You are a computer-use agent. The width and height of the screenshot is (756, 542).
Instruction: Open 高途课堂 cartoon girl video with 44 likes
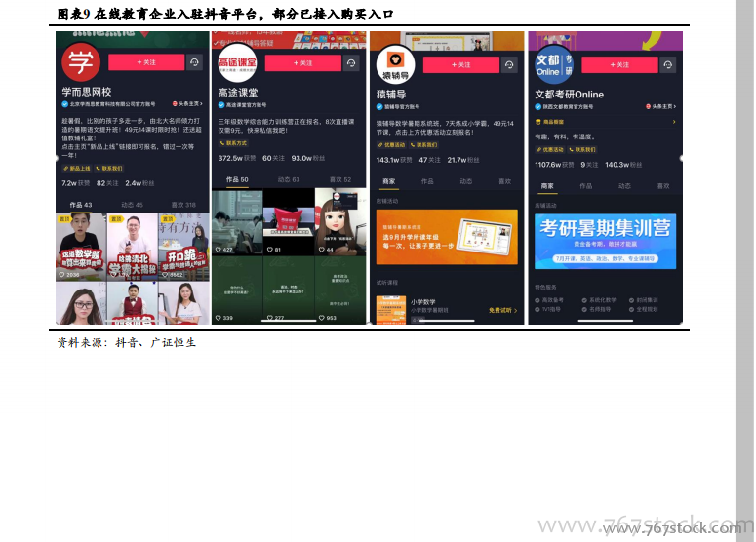pos(340,222)
